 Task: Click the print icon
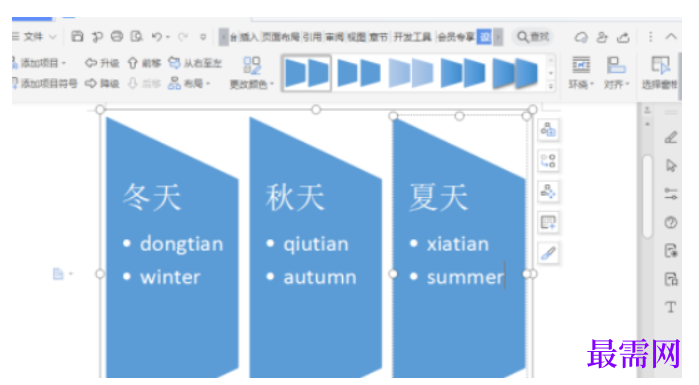point(117,37)
